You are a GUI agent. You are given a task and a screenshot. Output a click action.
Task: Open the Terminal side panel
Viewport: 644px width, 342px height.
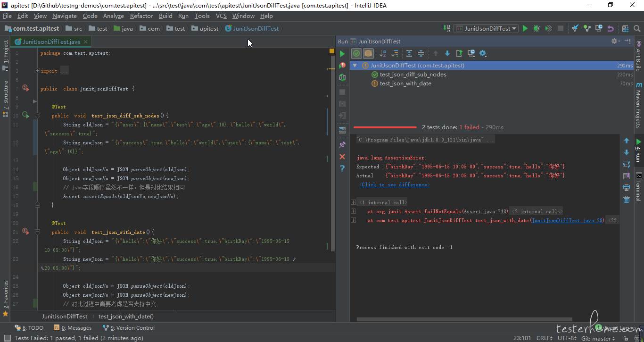click(639, 188)
